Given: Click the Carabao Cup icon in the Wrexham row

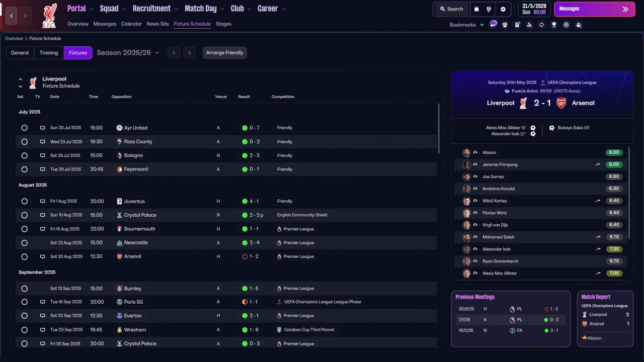Looking at the screenshot, I should [x=279, y=330].
